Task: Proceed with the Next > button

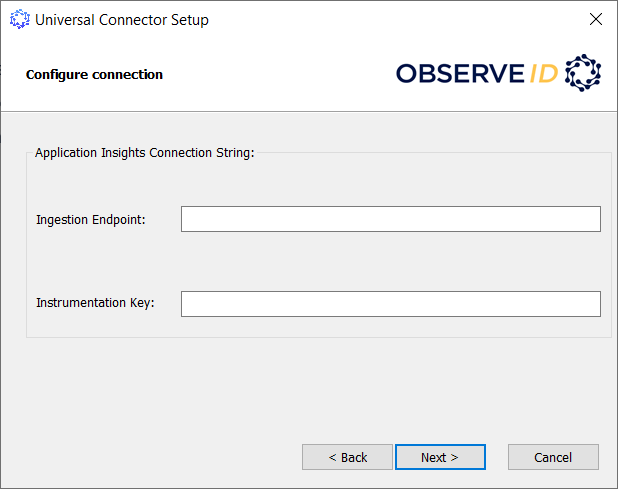Action: 440,457
